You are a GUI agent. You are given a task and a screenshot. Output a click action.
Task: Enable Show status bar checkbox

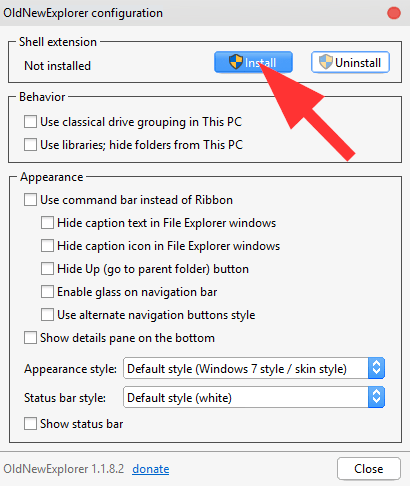tap(30, 424)
